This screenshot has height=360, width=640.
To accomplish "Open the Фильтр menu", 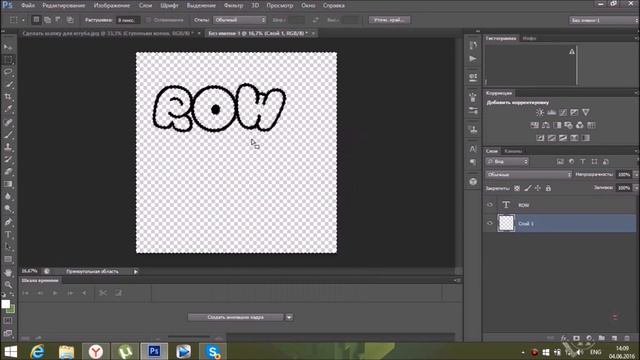I will click(x=233, y=5).
